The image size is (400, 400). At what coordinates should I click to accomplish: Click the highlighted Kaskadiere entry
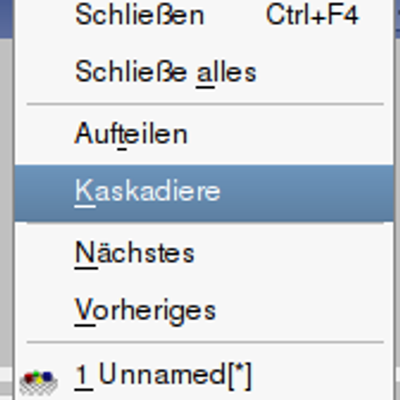204,193
